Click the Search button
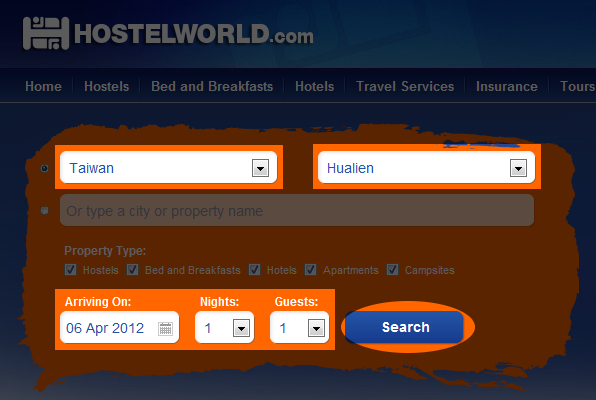This screenshot has height=400, width=596. pyautogui.click(x=405, y=327)
